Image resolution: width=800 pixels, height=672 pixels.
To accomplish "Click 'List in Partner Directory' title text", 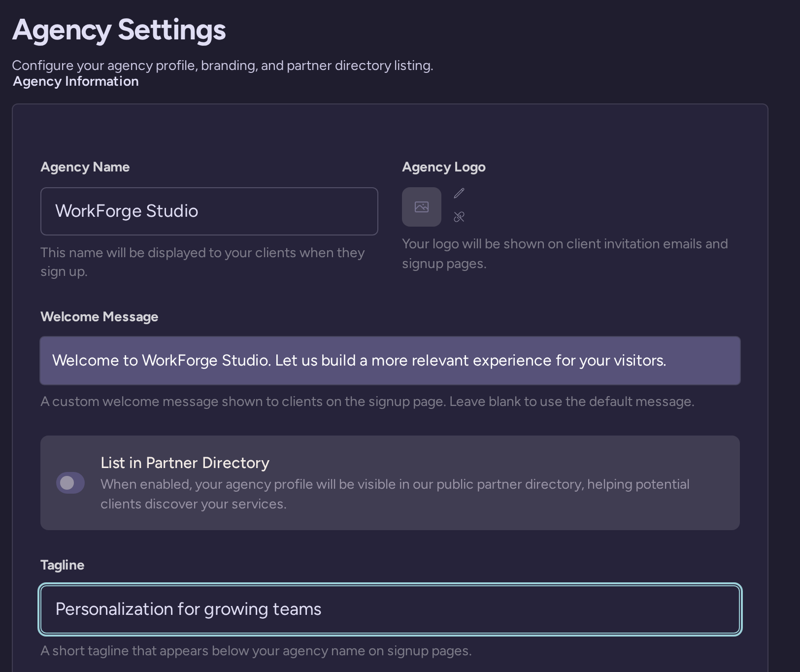I will pyautogui.click(x=185, y=463).
